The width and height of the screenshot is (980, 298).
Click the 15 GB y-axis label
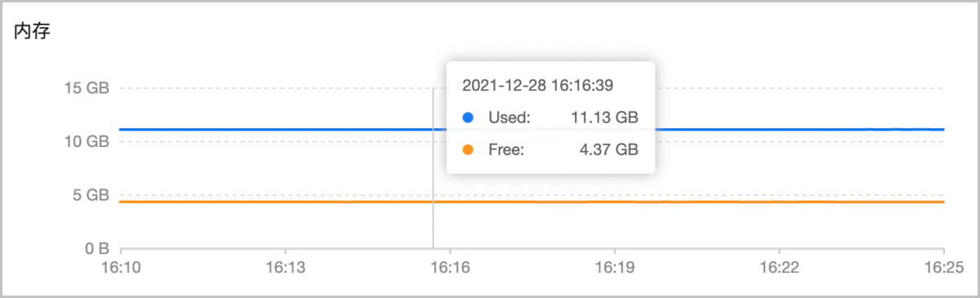pyautogui.click(x=87, y=88)
